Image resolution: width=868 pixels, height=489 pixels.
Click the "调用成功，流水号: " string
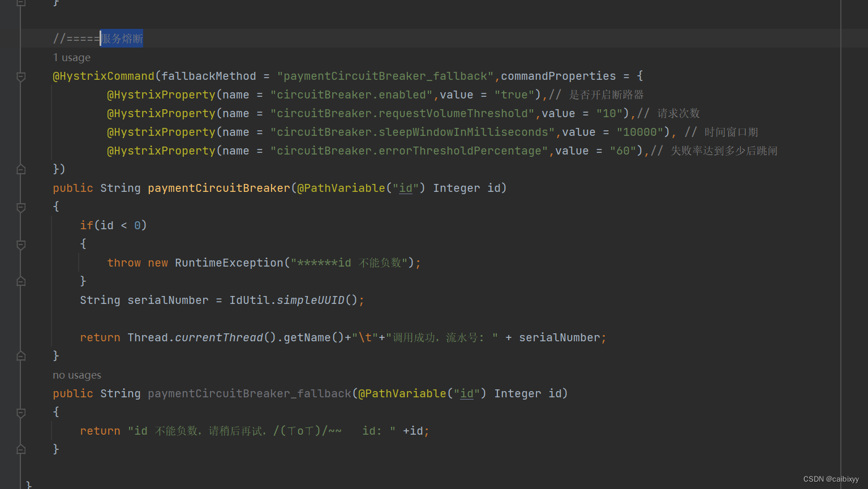[442, 337]
